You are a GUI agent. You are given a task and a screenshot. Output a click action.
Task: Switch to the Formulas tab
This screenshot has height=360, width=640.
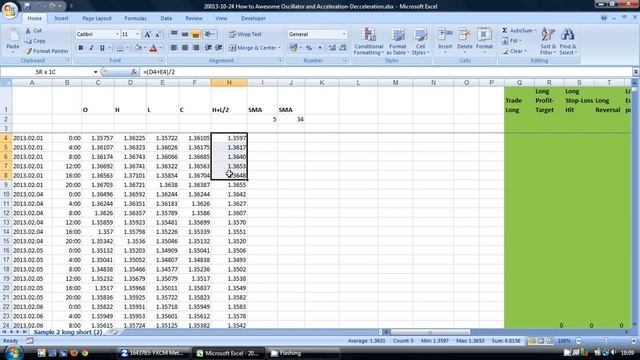(x=136, y=18)
